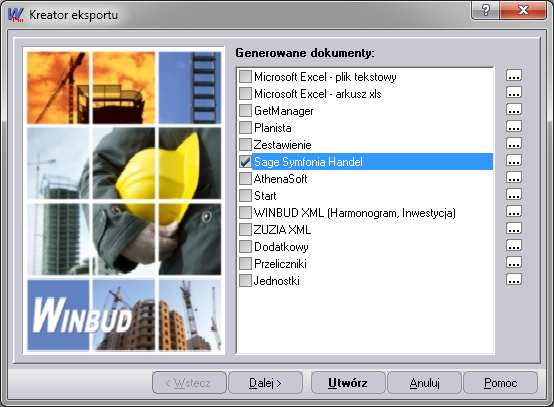Enable Microsoft Excel - plik tekstowy checkbox

(x=245, y=76)
